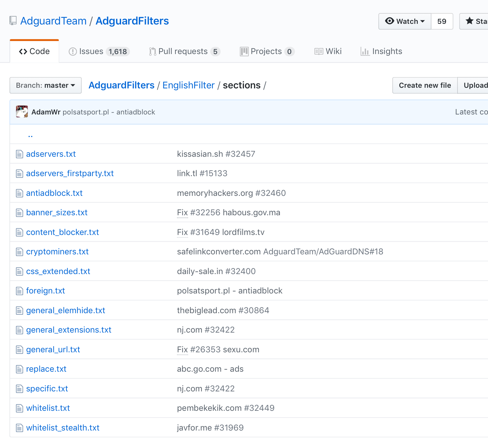This screenshot has width=488, height=448.
Task: Click the file icon beside replace.txt
Action: click(20, 369)
